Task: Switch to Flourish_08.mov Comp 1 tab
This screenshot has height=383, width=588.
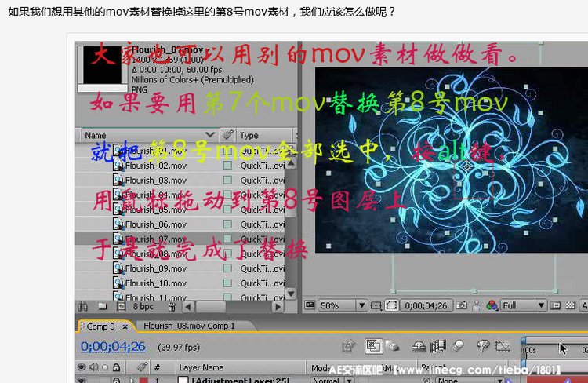Action: point(189,326)
